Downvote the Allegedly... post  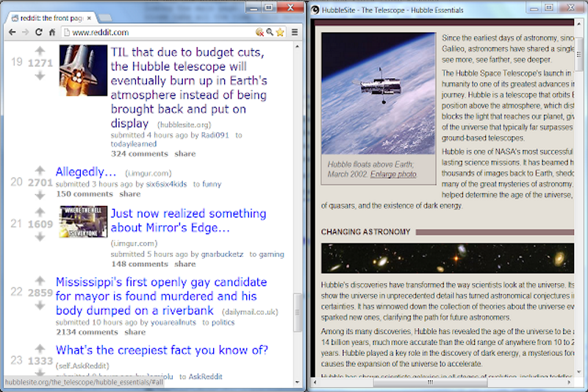tap(40, 196)
